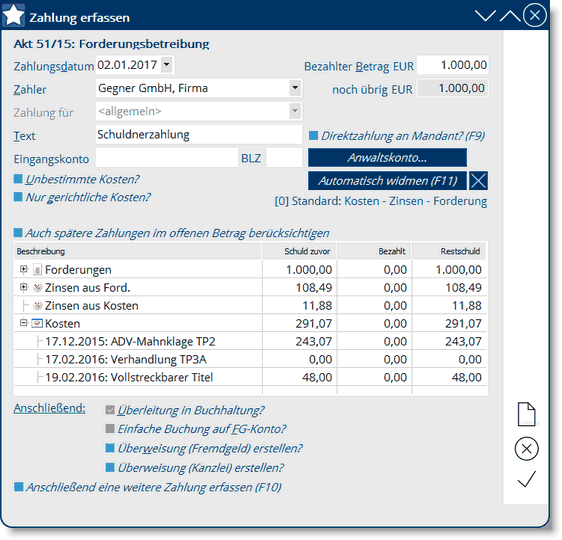Click Restschuld value 108,49

click(x=463, y=287)
